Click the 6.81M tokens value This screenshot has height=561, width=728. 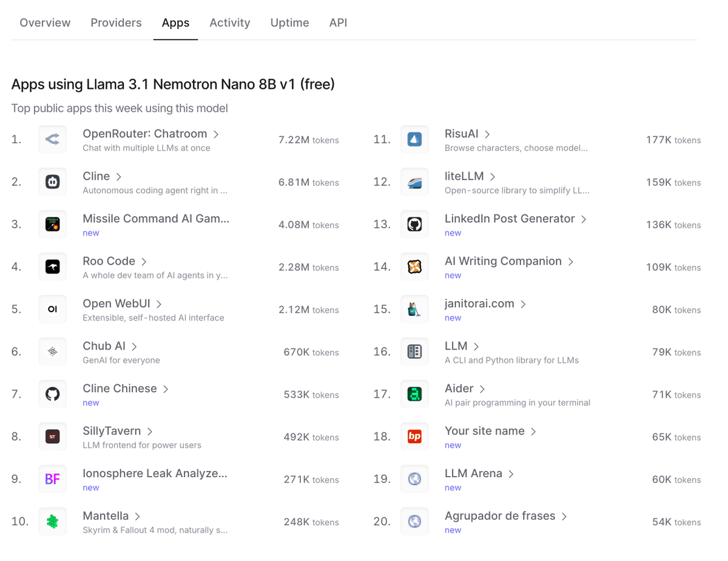coord(309,183)
